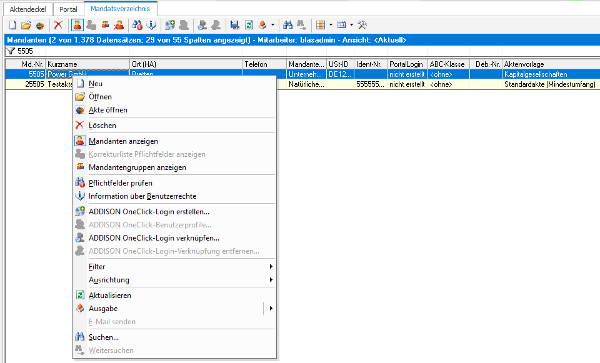The width and height of the screenshot is (600, 363).
Task: Click the Ort (HA) column header
Action: pyautogui.click(x=186, y=64)
